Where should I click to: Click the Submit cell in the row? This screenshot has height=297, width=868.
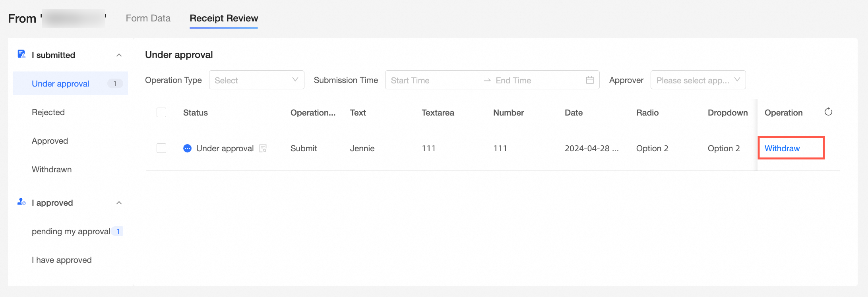point(304,148)
